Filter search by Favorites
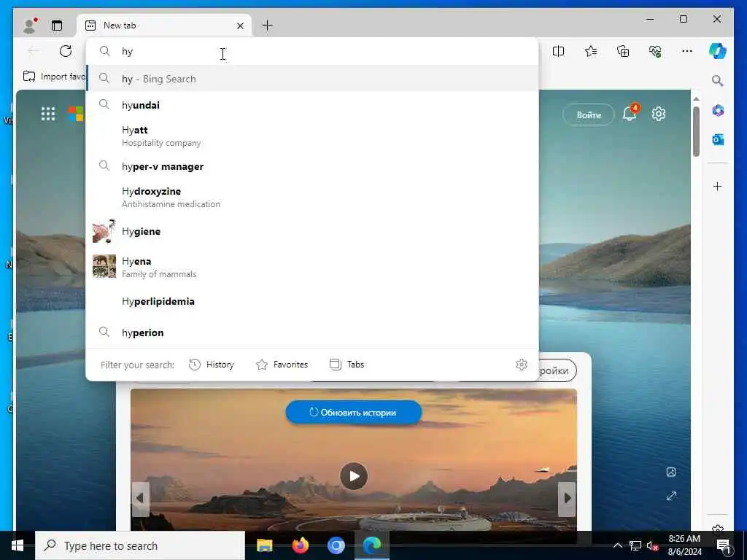 point(282,365)
